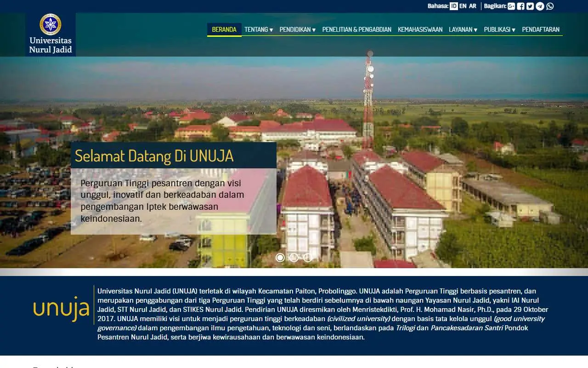The height and width of the screenshot is (368, 588).
Task: Open the PENDAFTARAN registration page
Action: coord(541,29)
